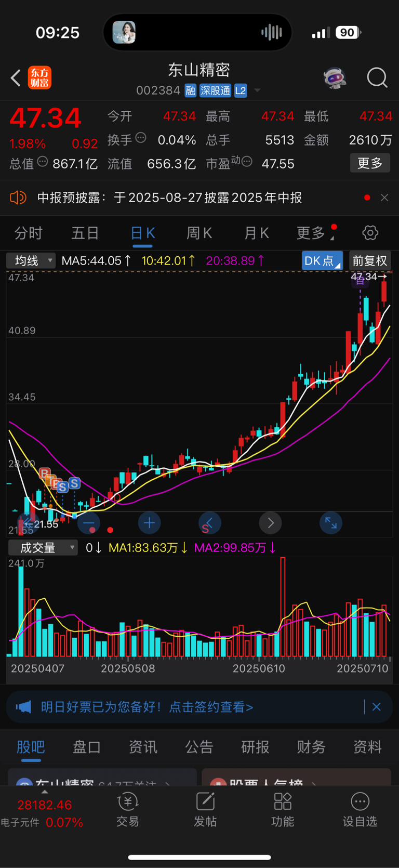Open the 成交量 sub-indicator dropdown
Viewport: 399px width, 868px height.
[x=43, y=547]
